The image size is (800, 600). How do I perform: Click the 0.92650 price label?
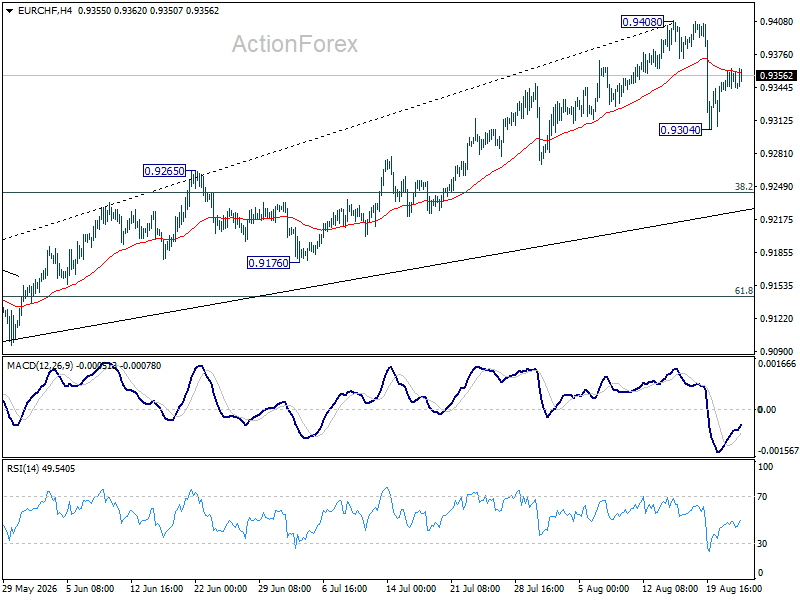point(164,171)
